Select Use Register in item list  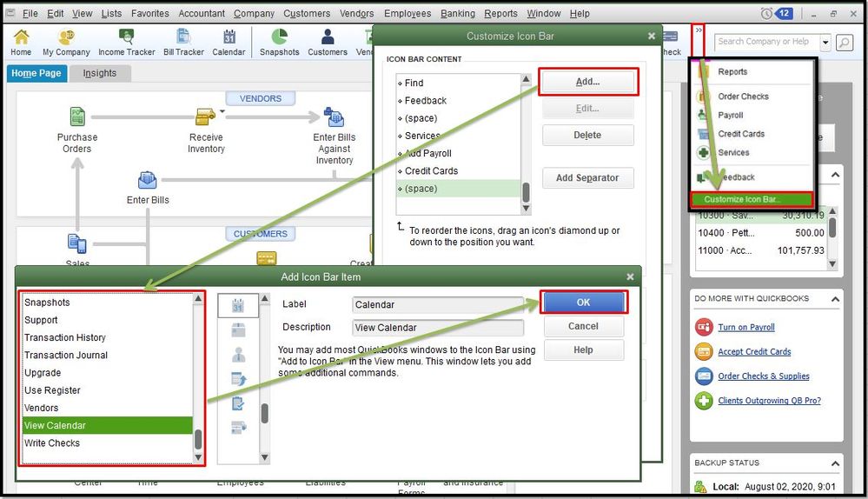(108, 390)
